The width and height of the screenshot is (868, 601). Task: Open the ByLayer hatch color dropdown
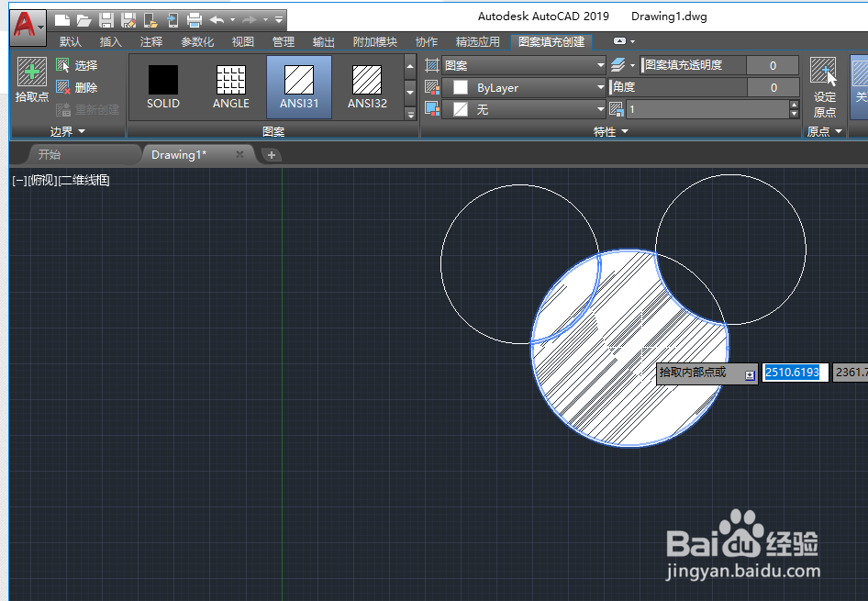[523, 87]
